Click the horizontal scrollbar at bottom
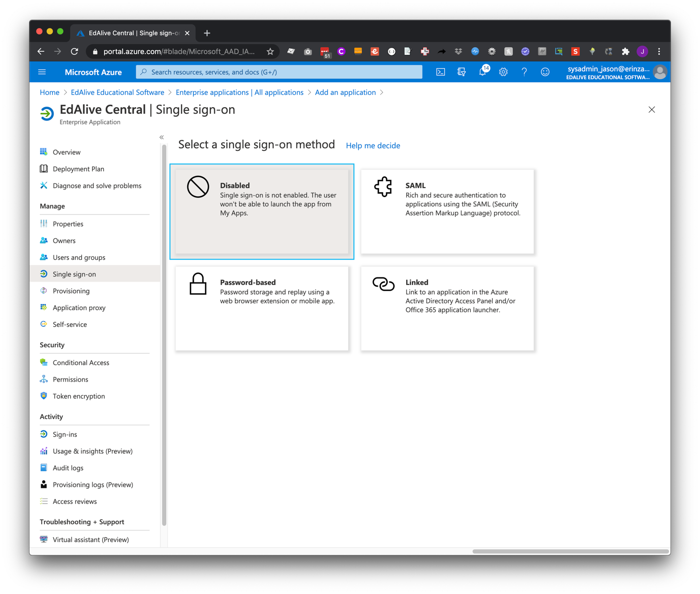 pos(570,551)
